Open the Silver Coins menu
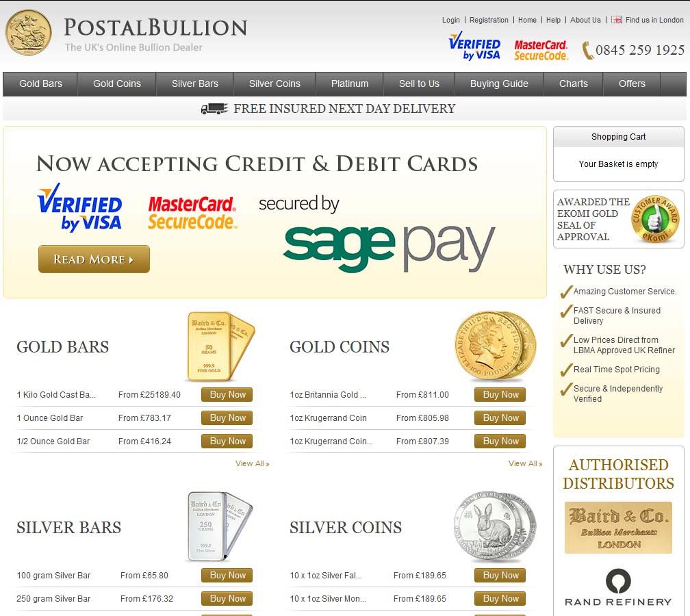 (274, 84)
